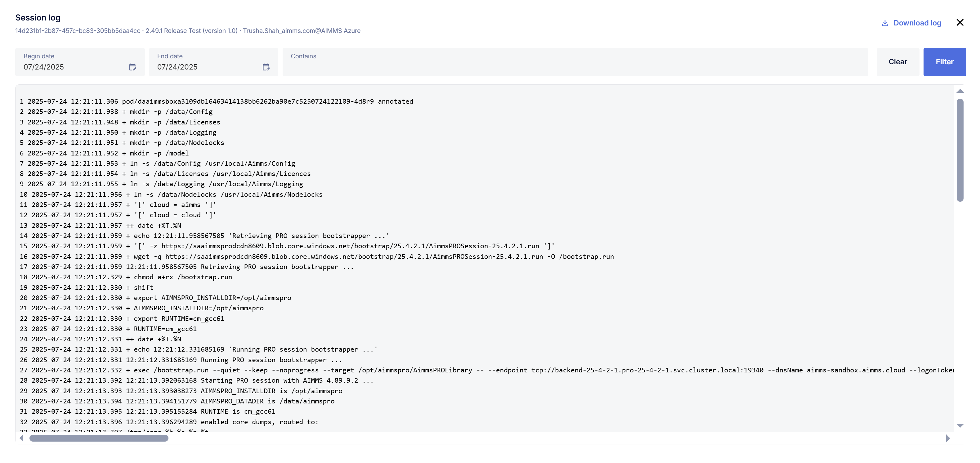980x463 pixels.
Task: Select log line chmod a+rx /bootstrap.run
Action: tap(126, 277)
